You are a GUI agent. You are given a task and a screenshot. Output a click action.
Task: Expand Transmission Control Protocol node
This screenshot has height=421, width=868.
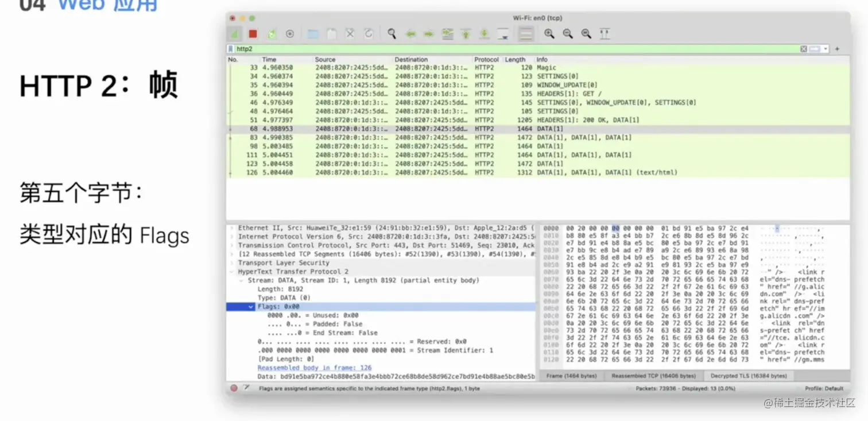(232, 245)
